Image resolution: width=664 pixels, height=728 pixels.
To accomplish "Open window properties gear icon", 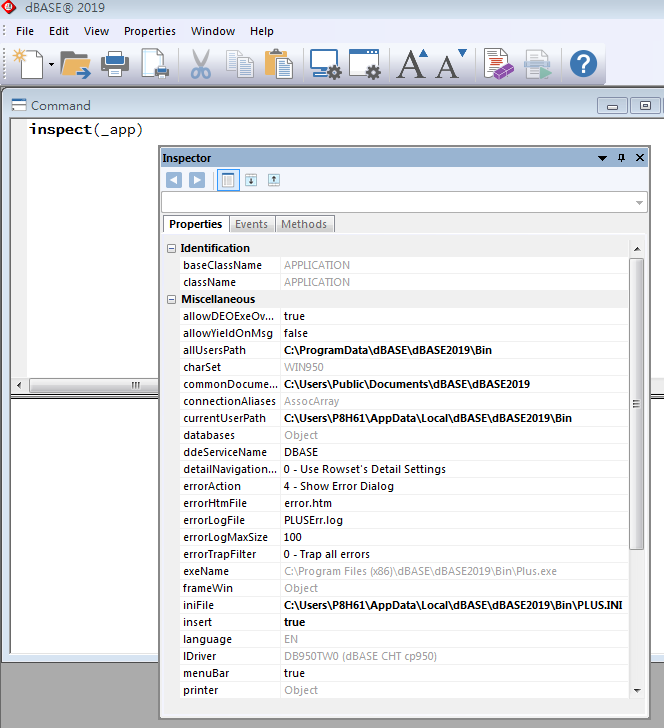I will point(365,64).
